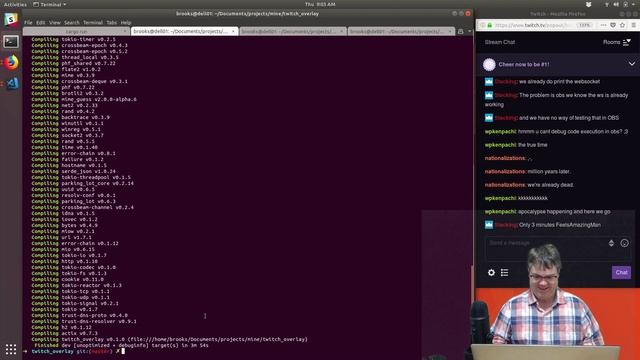Click wpkenpachi username on 'the true time'
The image size is (640, 360).
pos(500,145)
